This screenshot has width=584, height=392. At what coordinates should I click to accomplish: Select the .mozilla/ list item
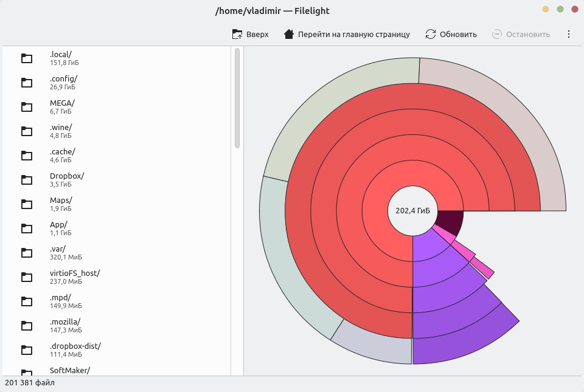(65, 325)
